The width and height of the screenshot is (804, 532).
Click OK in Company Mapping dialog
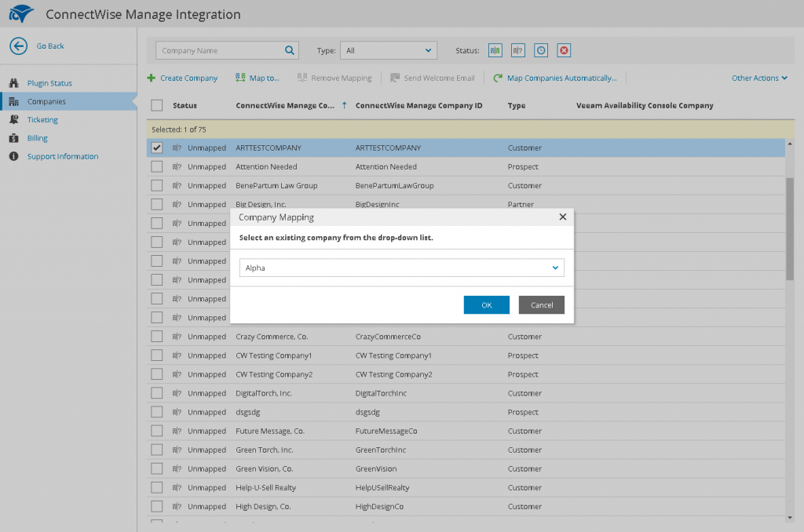tap(487, 305)
